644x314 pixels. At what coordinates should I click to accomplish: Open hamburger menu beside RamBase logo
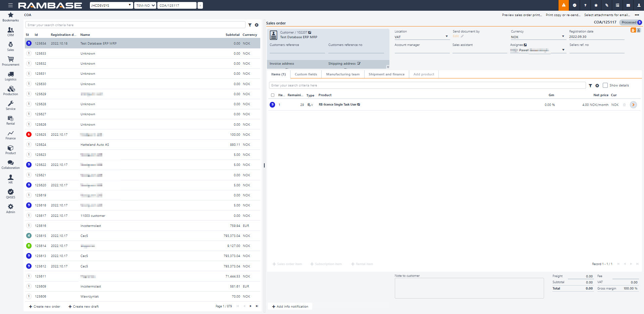click(10, 5)
